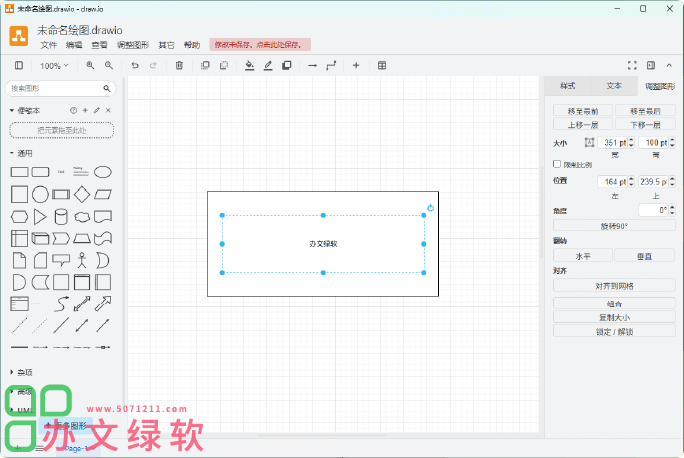The width and height of the screenshot is (684, 458).
Task: Enter fullscreen mode via toolbar icon
Action: pos(632,65)
